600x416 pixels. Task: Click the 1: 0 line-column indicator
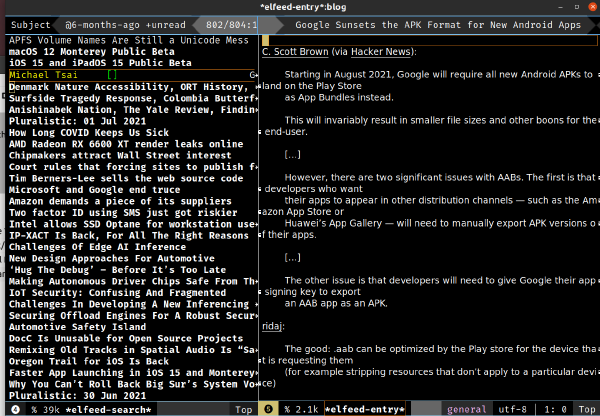point(555,409)
